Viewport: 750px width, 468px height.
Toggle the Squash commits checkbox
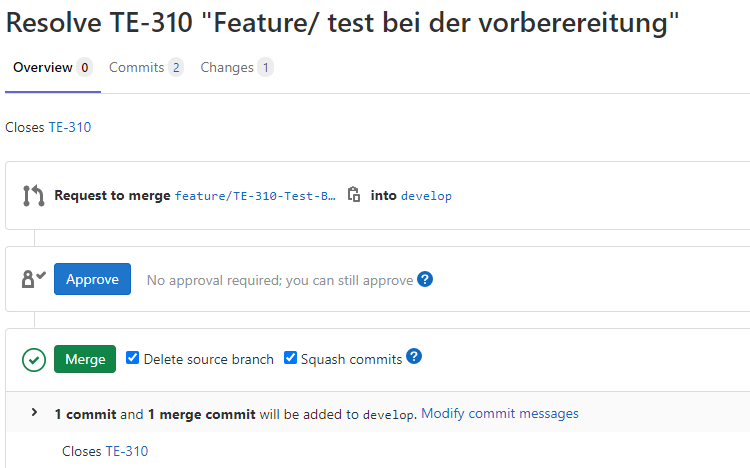291,358
